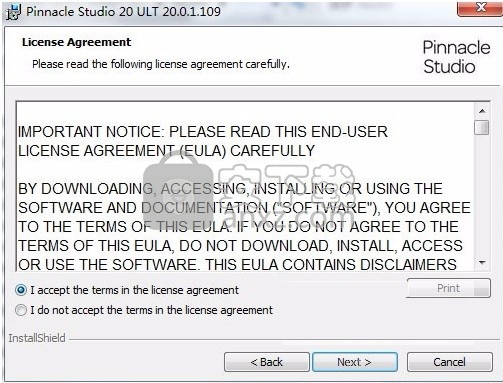
Task: Proceed by clicking Next
Action: click(355, 362)
